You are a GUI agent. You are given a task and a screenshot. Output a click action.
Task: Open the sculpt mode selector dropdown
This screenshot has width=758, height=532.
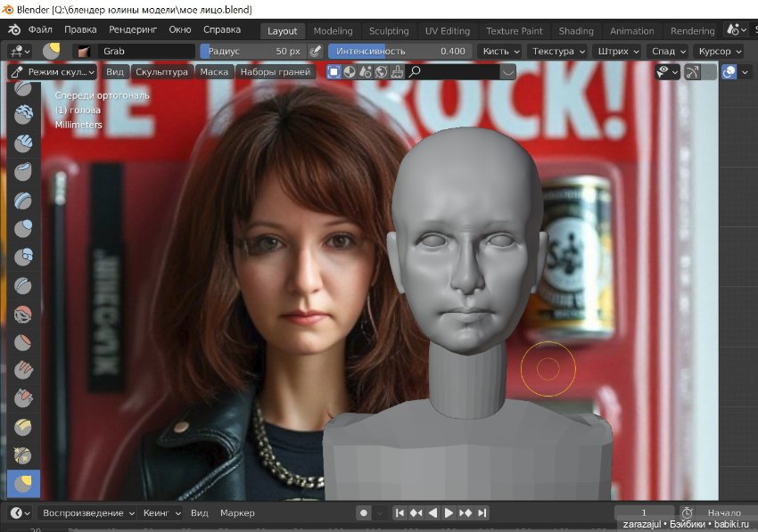(x=54, y=71)
